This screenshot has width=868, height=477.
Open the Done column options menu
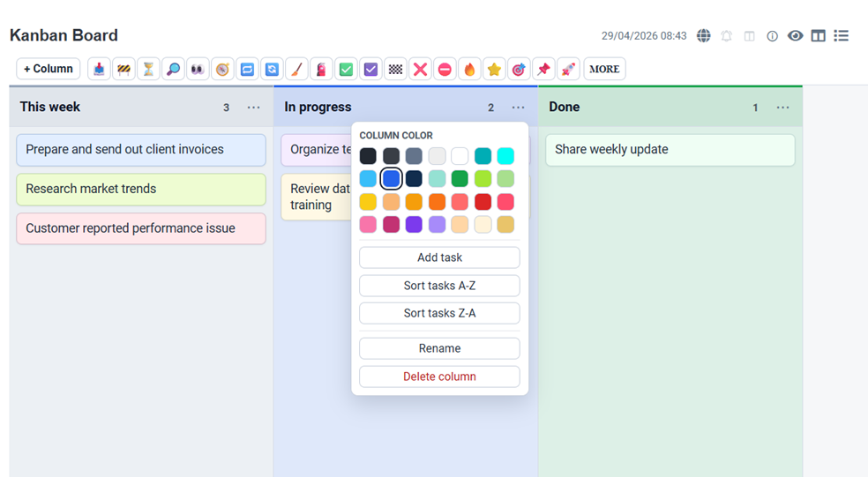pyautogui.click(x=782, y=108)
